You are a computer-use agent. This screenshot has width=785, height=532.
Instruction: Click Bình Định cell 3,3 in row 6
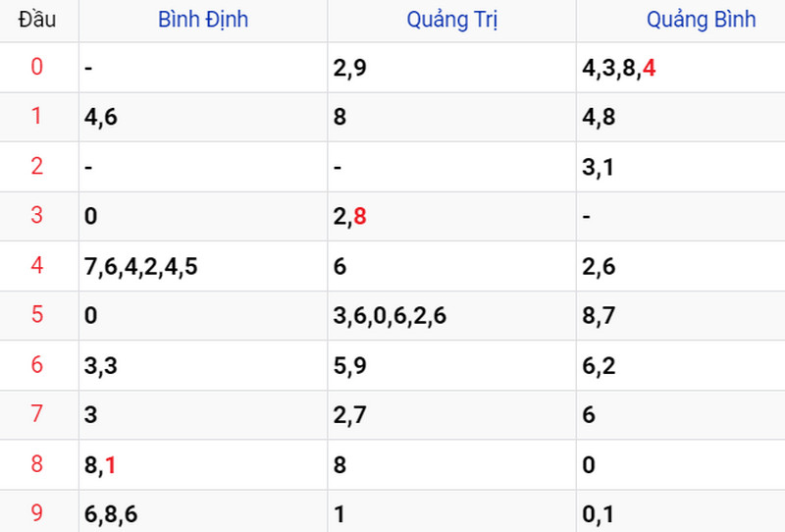pos(101,366)
